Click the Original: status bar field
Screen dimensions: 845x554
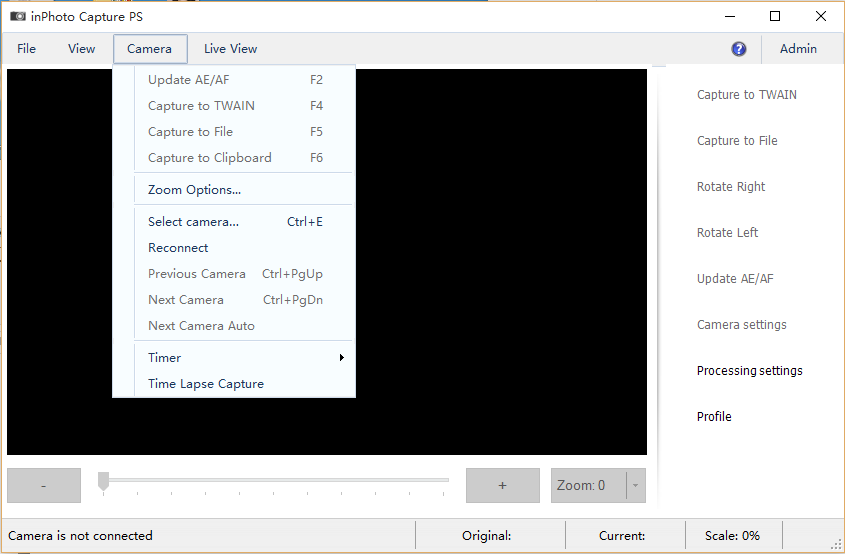point(490,536)
